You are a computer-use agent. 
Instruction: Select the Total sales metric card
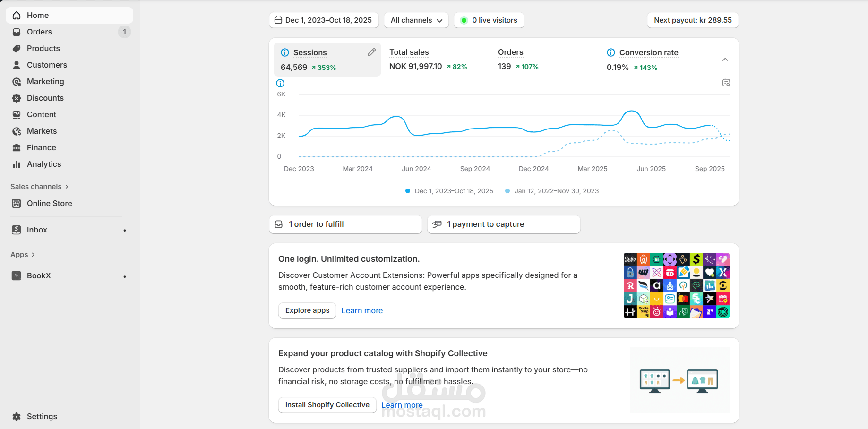428,59
